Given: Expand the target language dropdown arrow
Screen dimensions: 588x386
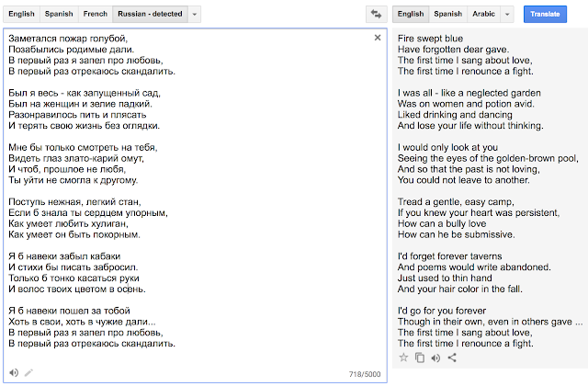Looking at the screenshot, I should click(506, 15).
